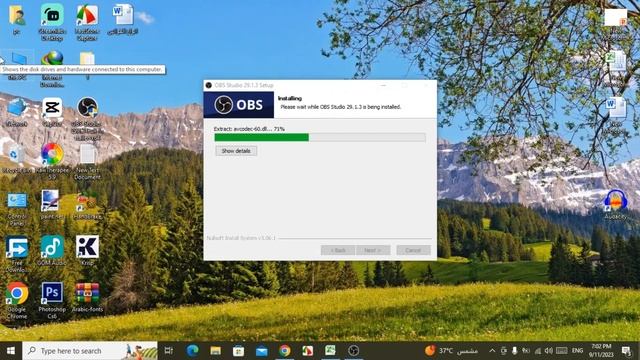Expand hidden system tray icons
Screen dimensions: 640x360
pos(492,351)
